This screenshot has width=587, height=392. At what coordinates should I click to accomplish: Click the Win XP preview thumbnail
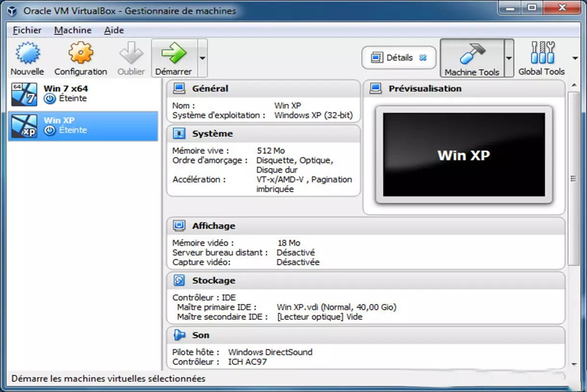coord(464,155)
